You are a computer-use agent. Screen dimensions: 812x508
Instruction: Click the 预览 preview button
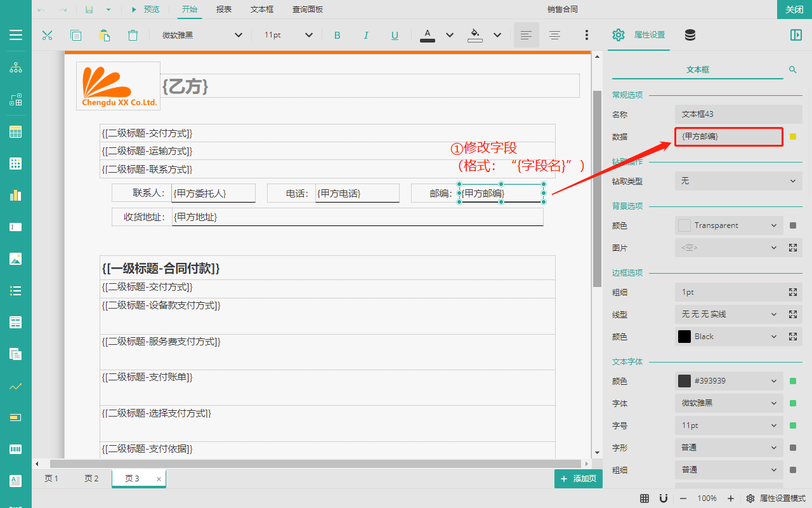[x=145, y=10]
